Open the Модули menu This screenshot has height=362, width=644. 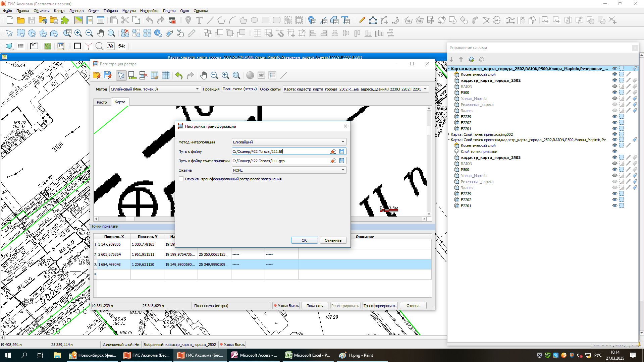pos(129,11)
